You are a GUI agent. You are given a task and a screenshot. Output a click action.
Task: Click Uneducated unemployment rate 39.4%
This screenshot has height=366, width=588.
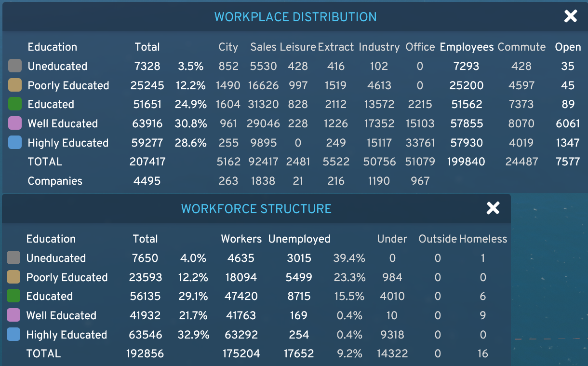[x=349, y=258]
